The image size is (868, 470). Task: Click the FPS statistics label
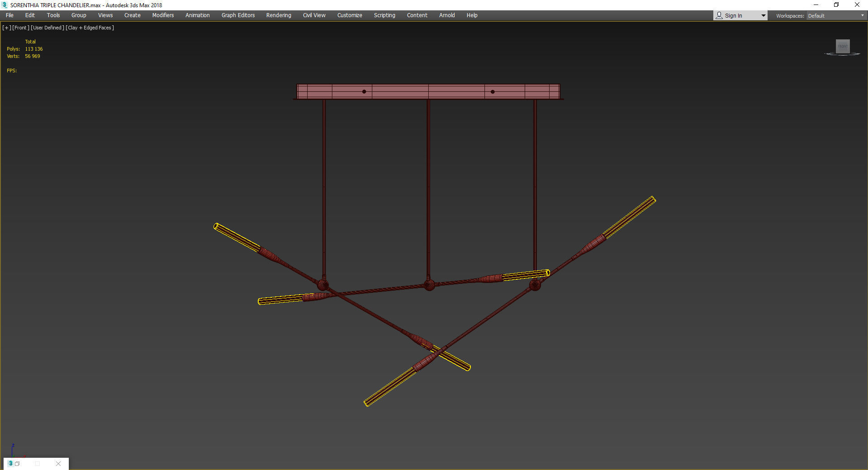(12, 70)
